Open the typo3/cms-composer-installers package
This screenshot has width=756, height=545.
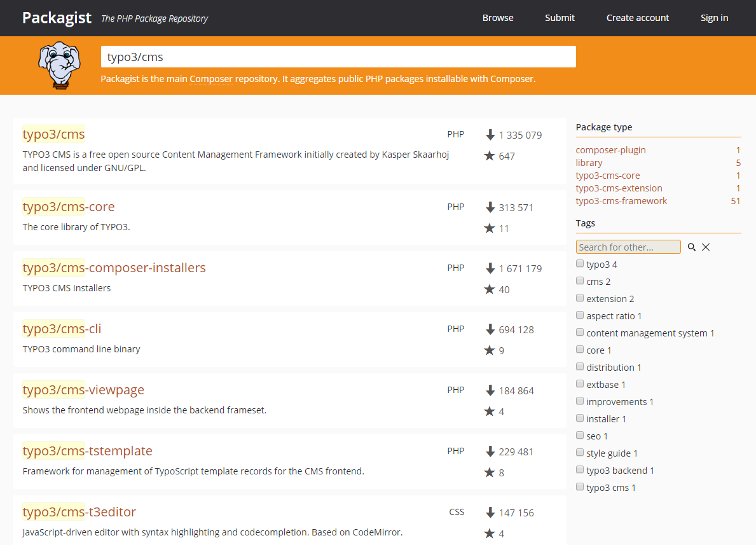114,268
